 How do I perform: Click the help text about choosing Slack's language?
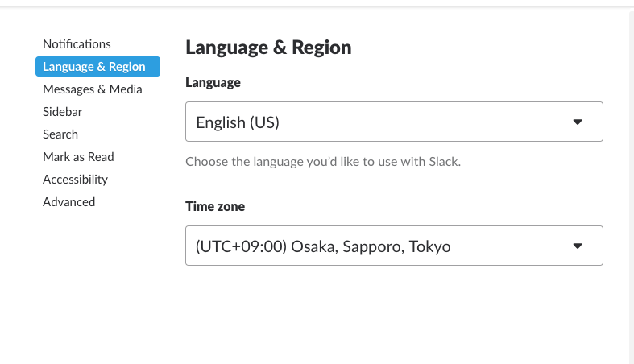(x=323, y=162)
